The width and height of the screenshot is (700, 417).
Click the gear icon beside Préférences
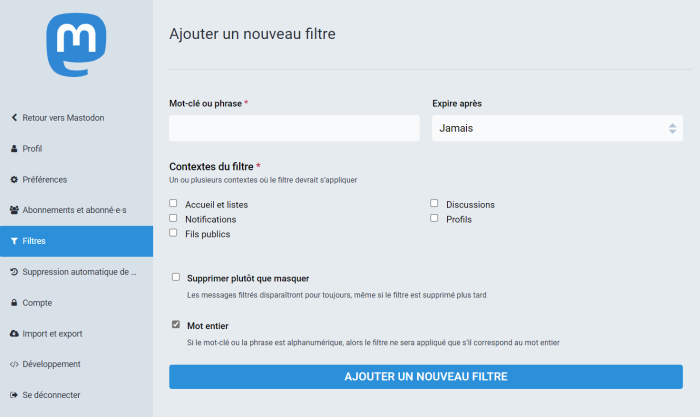pos(14,179)
